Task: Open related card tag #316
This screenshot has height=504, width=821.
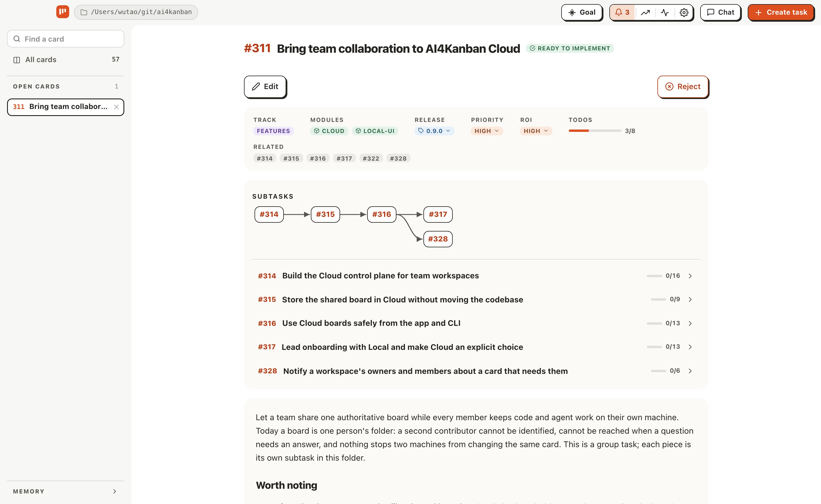Action: (x=318, y=158)
